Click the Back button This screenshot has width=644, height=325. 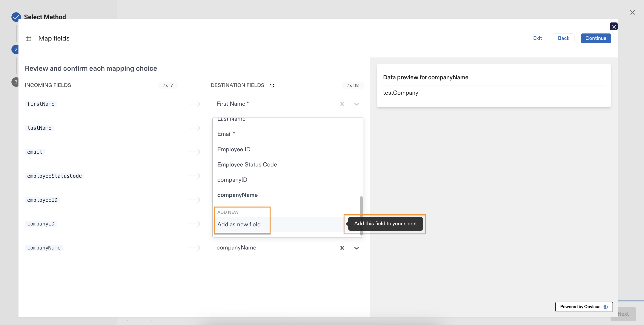click(x=563, y=38)
